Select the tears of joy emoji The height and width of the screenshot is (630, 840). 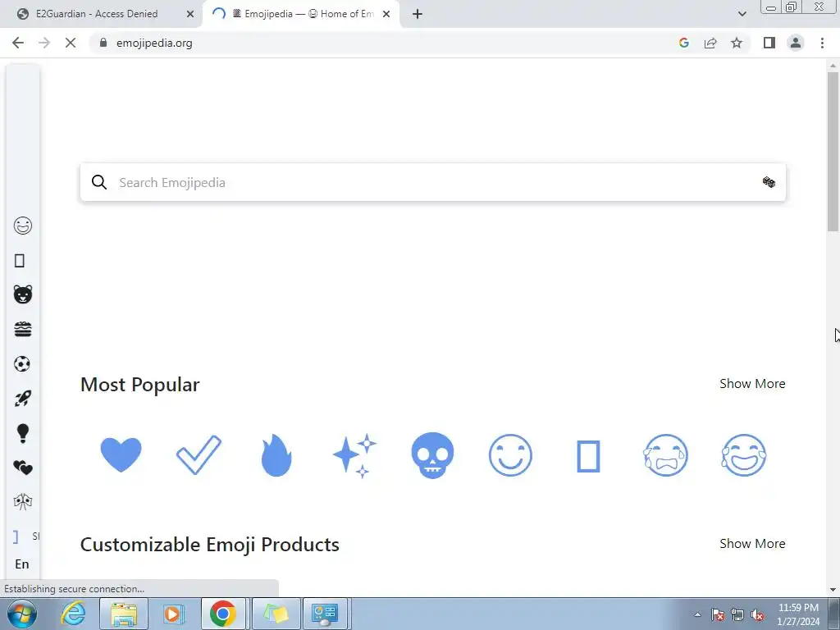pyautogui.click(x=743, y=455)
